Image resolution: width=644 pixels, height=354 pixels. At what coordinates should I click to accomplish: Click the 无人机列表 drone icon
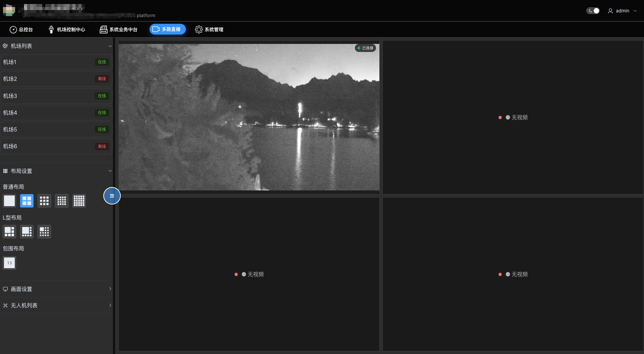click(x=5, y=305)
